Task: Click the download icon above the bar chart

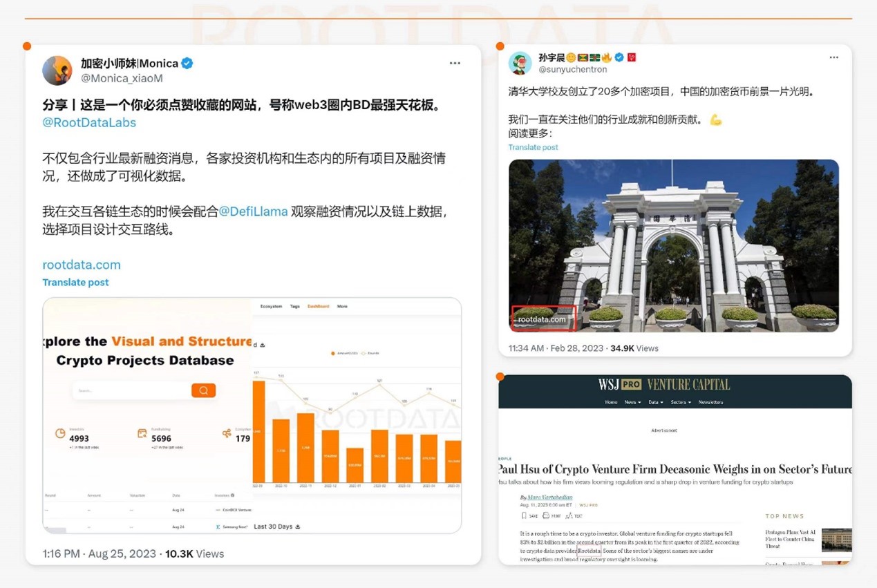Action: click(263, 345)
